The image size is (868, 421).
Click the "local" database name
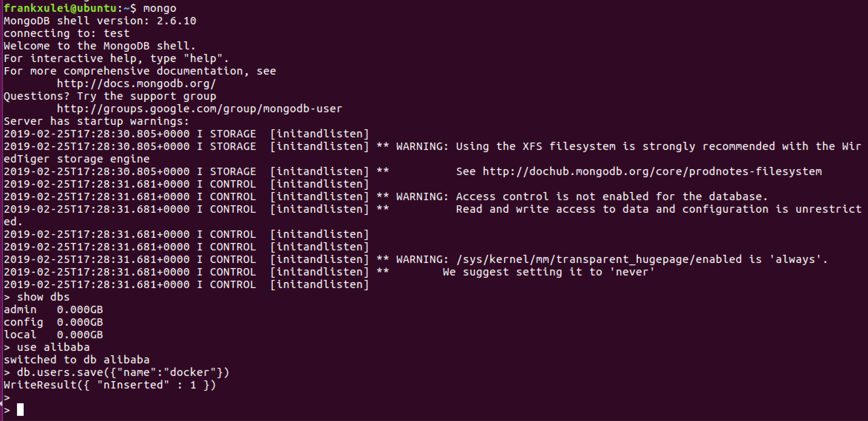(20, 335)
